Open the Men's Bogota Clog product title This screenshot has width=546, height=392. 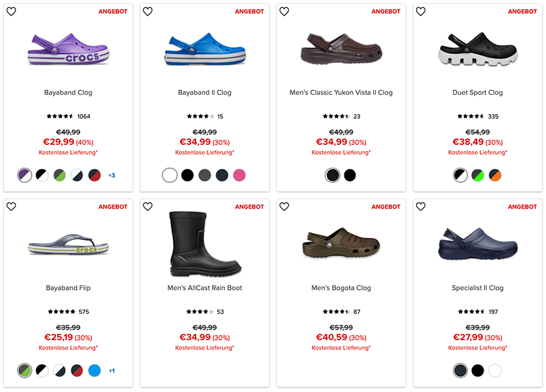tap(341, 288)
